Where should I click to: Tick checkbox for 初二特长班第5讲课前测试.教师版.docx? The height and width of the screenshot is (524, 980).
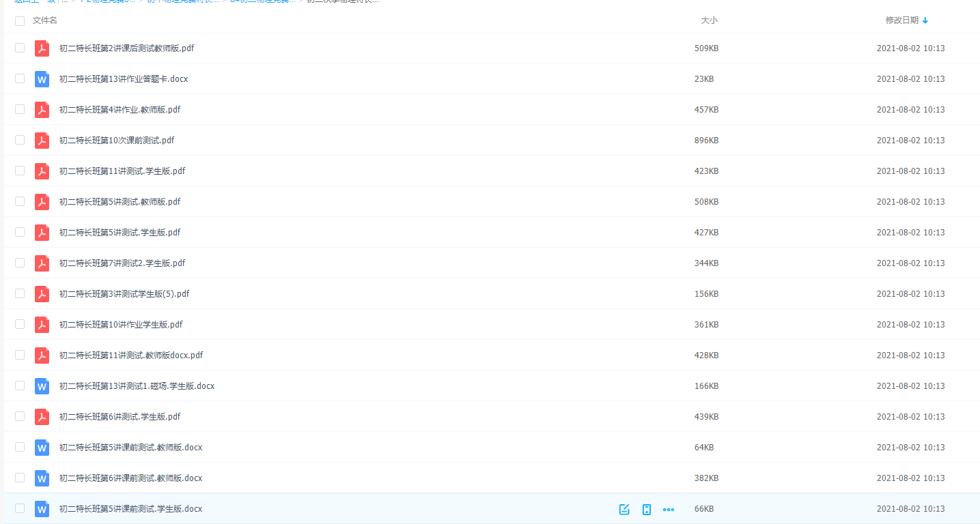(20, 447)
